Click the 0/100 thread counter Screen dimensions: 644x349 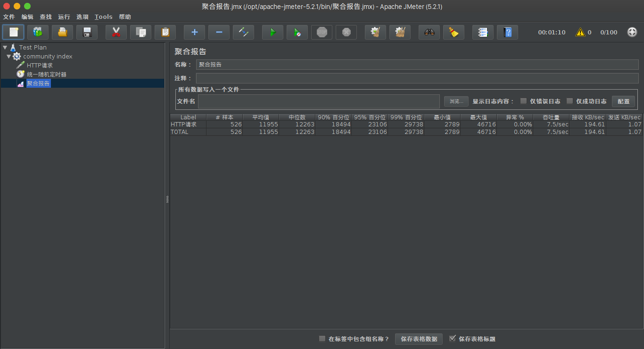(609, 33)
